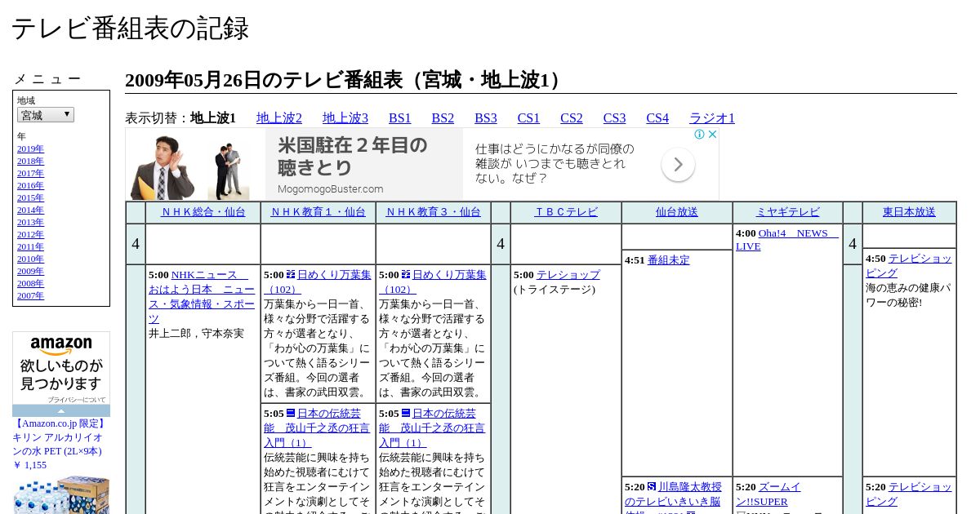This screenshot has height=514, width=980.
Task: Open ＮＨＫ総合・仙台 channel link
Action: [203, 212]
